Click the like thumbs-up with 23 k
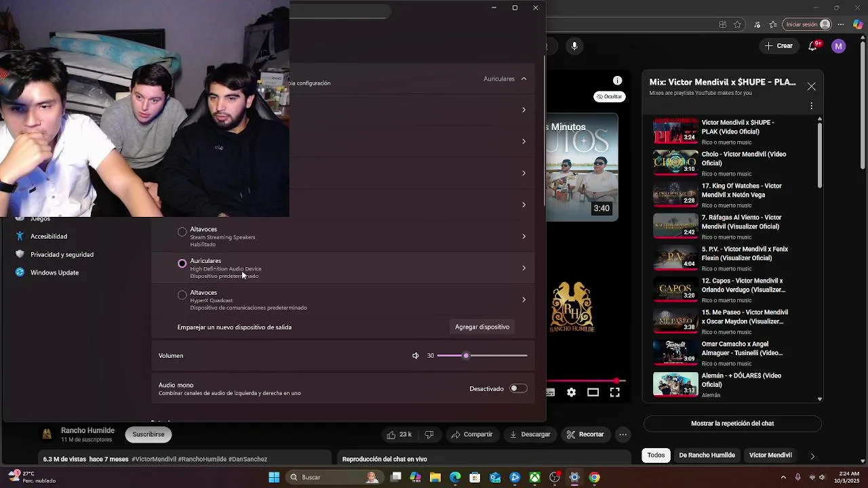Viewport: 868px width, 488px height. 399,434
